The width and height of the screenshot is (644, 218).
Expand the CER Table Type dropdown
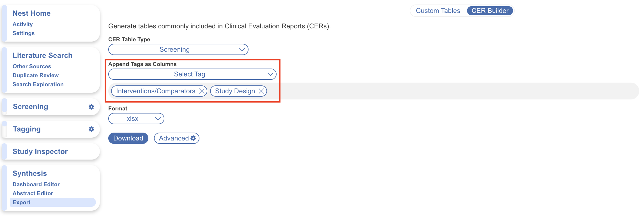coord(178,49)
